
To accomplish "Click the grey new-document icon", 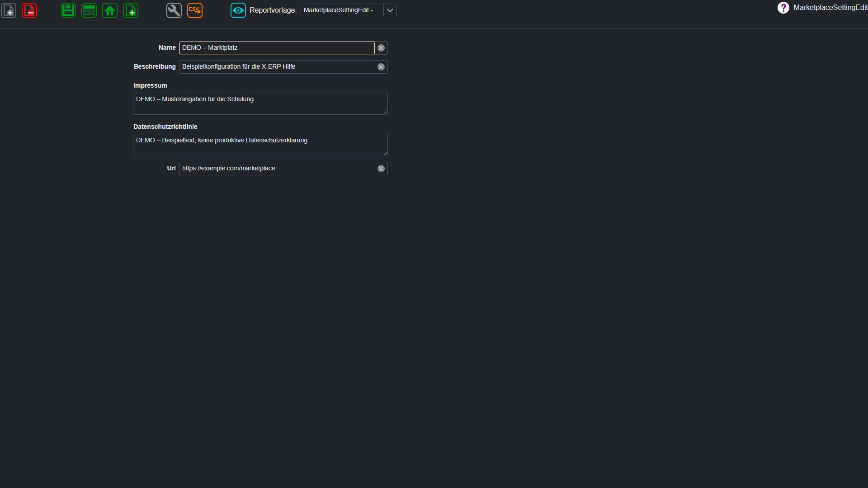I will 9,10.
